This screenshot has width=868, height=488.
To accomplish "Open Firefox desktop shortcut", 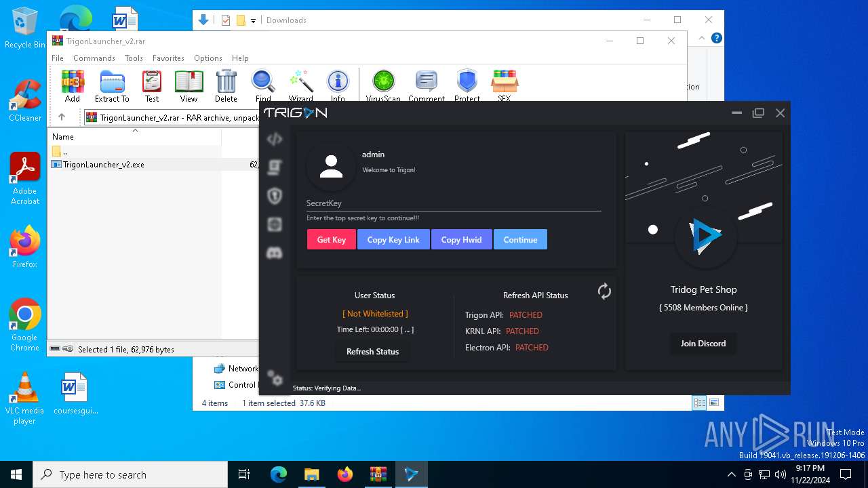I will pyautogui.click(x=25, y=247).
